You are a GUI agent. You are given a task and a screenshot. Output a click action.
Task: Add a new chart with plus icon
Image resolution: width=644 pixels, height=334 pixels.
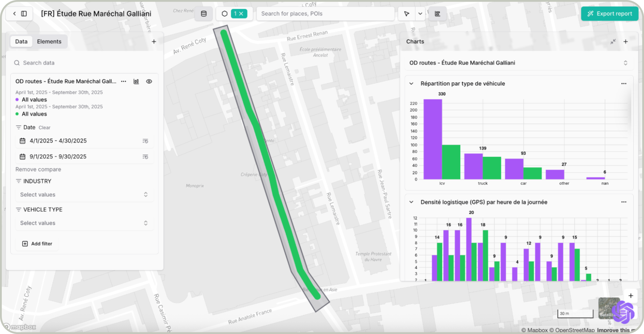625,42
